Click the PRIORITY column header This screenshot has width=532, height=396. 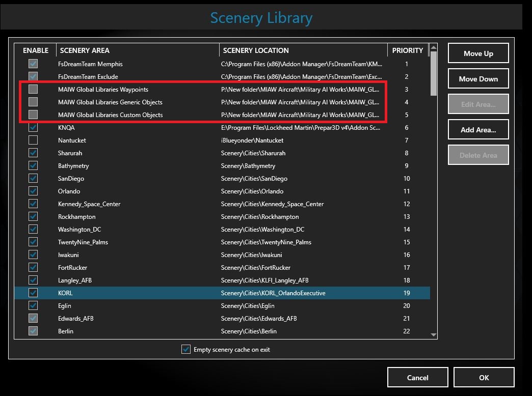pos(408,50)
